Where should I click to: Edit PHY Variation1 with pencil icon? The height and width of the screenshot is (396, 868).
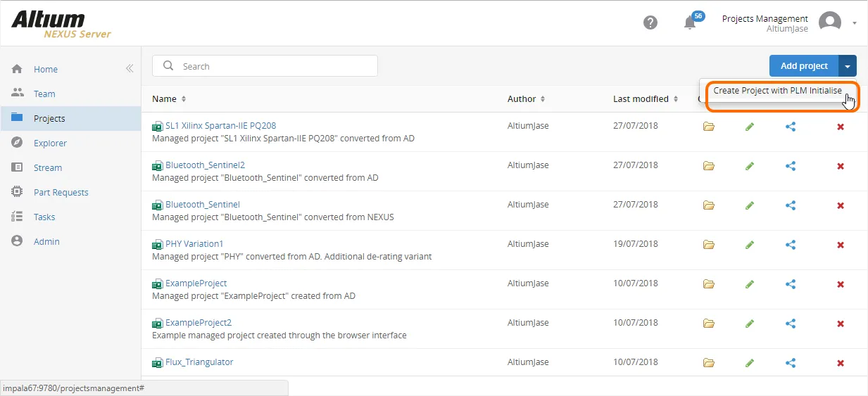pos(750,245)
